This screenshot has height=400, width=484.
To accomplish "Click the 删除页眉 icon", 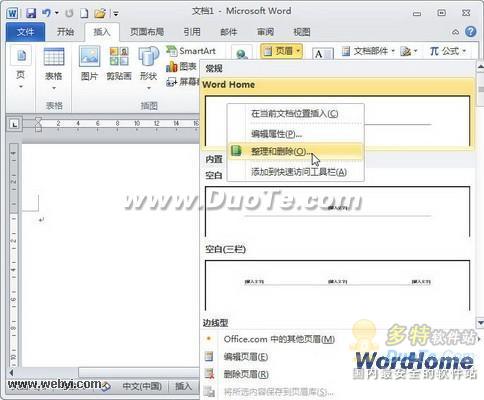I will (x=209, y=374).
